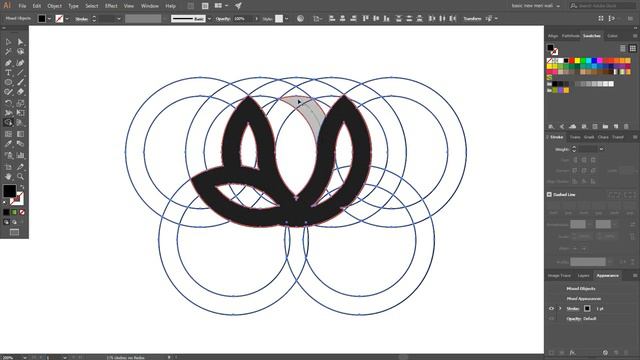This screenshot has width=640, height=360.
Task: Expand the Opacity slider arrow
Action: pyautogui.click(x=256, y=19)
